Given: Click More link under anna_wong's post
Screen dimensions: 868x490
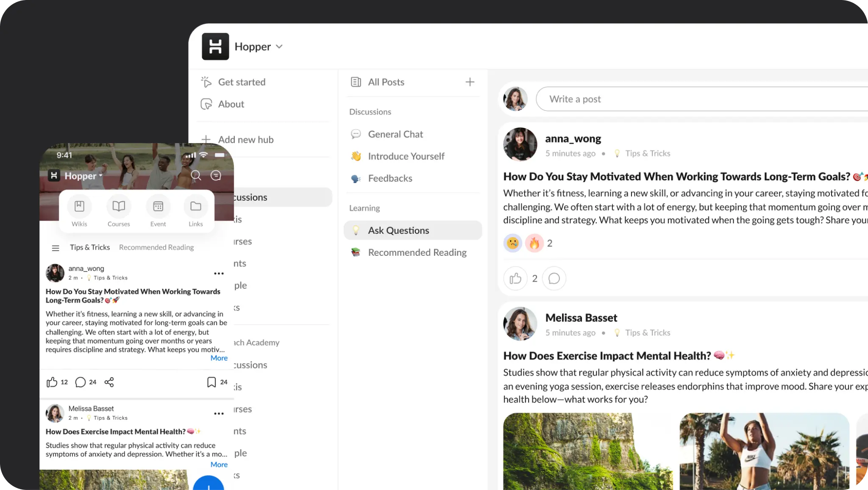Looking at the screenshot, I should click(219, 358).
